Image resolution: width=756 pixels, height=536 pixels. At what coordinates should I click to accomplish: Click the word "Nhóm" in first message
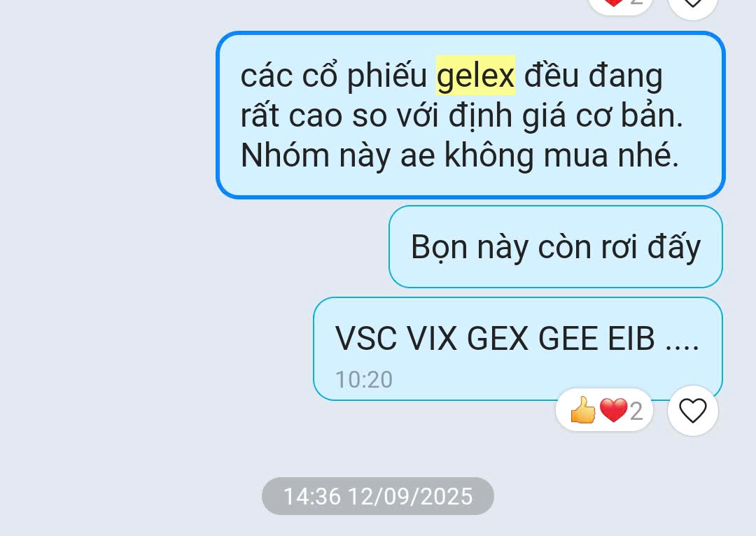(285, 155)
